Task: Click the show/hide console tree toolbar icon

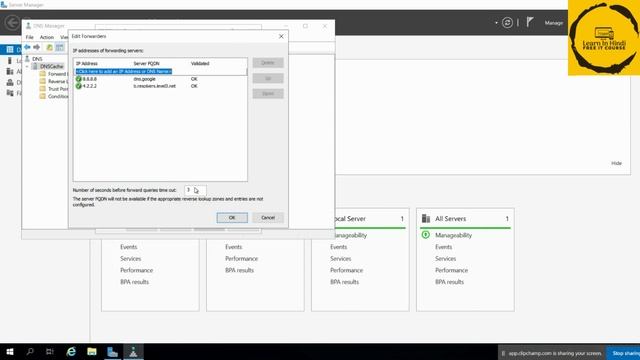Action: 60,47
